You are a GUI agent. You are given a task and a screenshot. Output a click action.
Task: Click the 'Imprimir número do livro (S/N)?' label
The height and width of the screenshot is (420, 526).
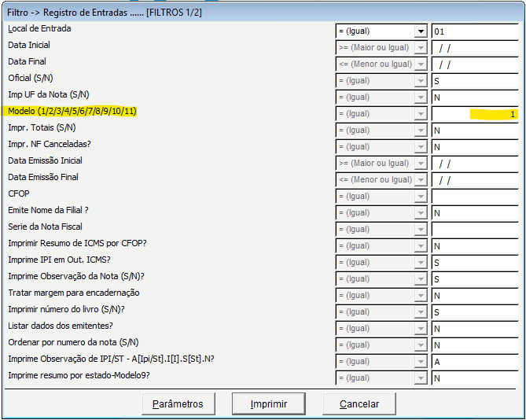click(66, 309)
